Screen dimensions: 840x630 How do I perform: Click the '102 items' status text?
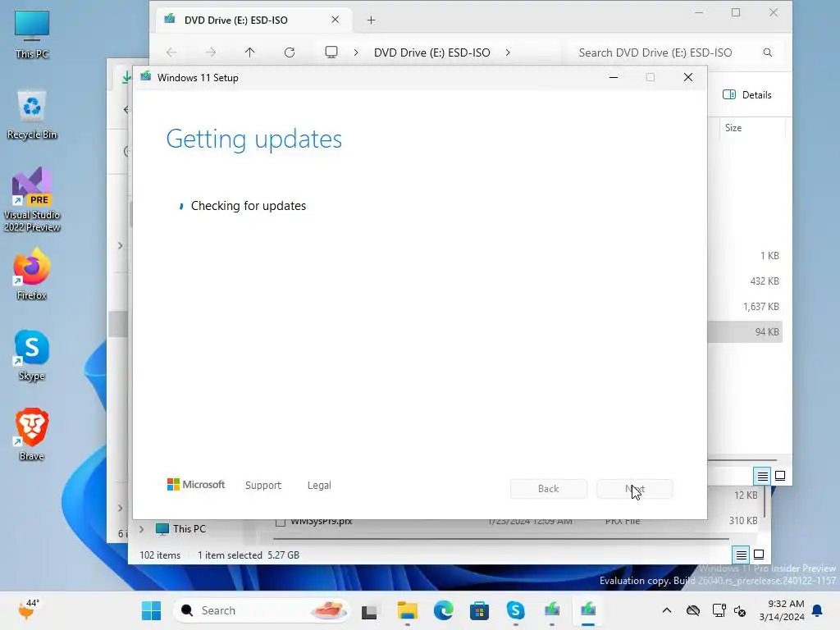160,555
